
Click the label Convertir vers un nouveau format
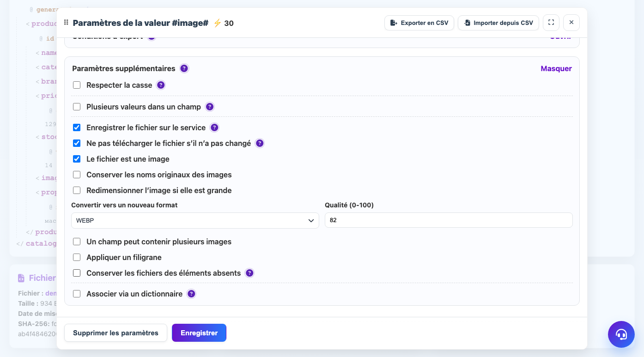124,205
